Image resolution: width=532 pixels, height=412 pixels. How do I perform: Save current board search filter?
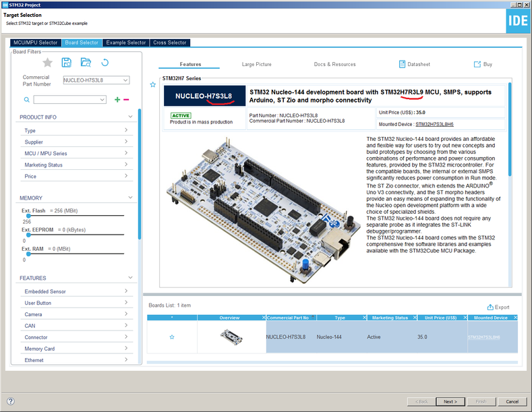point(67,63)
